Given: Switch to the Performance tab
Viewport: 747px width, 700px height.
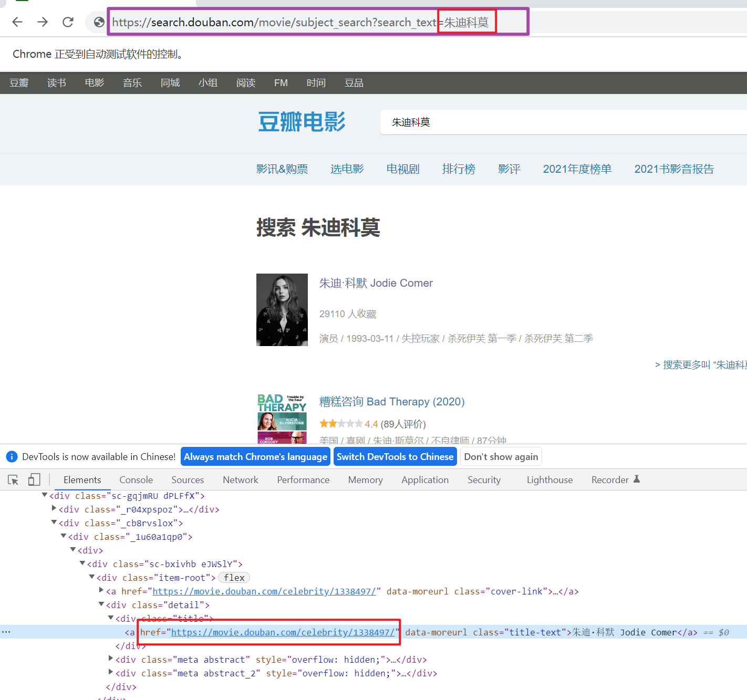Looking at the screenshot, I should [303, 480].
